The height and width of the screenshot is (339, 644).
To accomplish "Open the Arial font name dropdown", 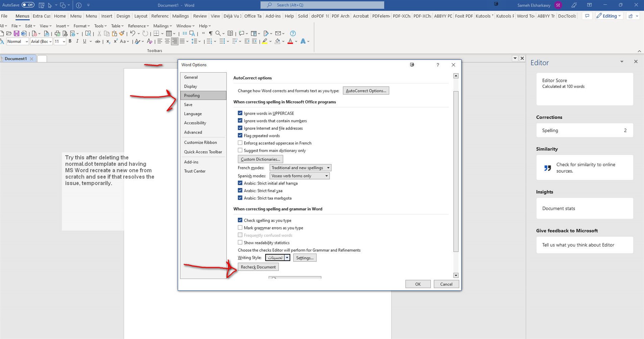I will [50, 41].
